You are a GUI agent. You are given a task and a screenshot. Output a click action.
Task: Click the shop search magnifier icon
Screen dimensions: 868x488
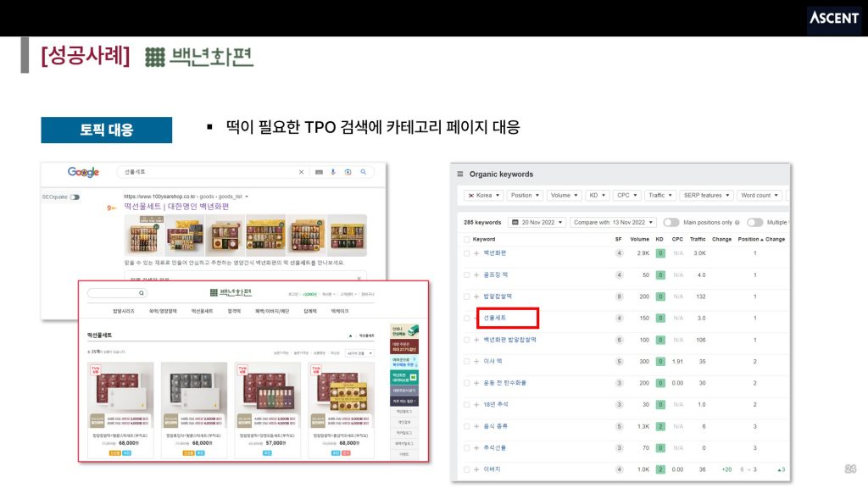[x=142, y=293]
